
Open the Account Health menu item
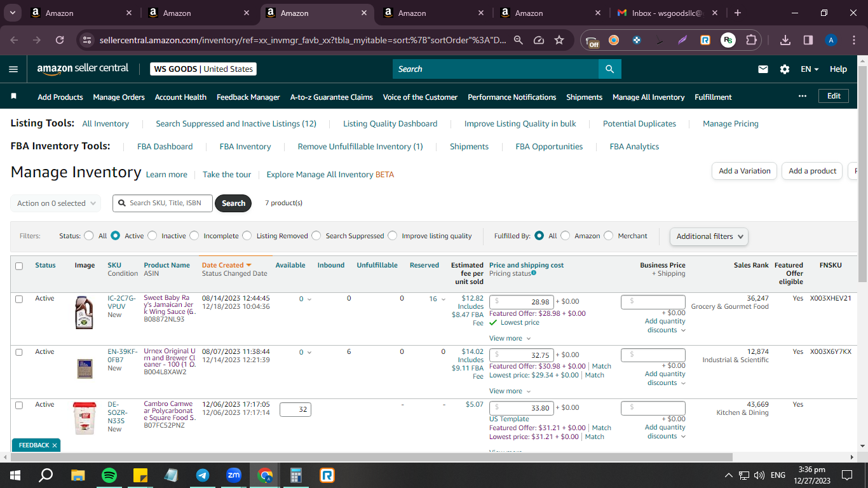pos(180,97)
